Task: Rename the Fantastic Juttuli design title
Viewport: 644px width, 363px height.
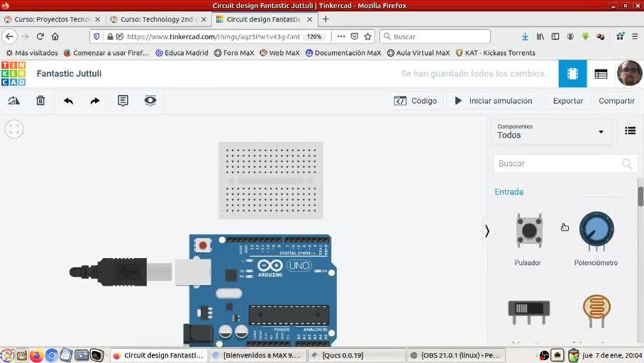Action: pos(69,74)
